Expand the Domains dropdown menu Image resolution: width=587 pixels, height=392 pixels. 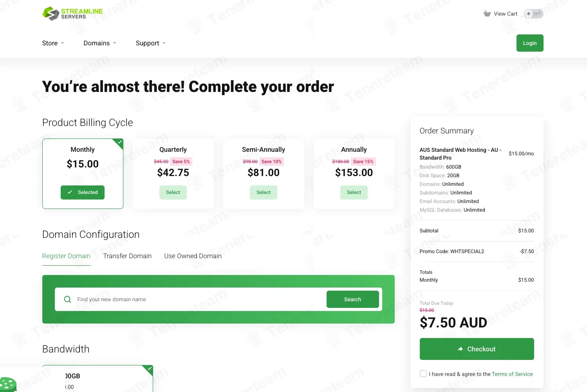(x=100, y=43)
